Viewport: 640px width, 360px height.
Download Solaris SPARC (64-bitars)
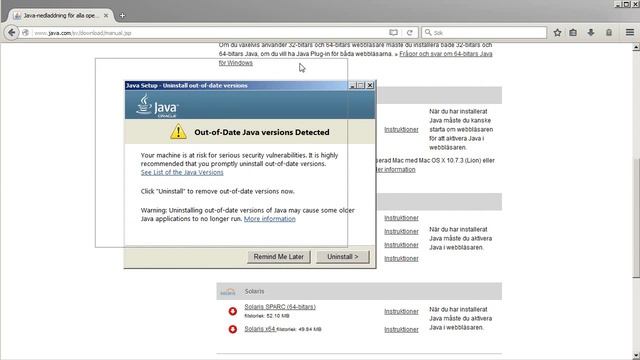(280, 307)
